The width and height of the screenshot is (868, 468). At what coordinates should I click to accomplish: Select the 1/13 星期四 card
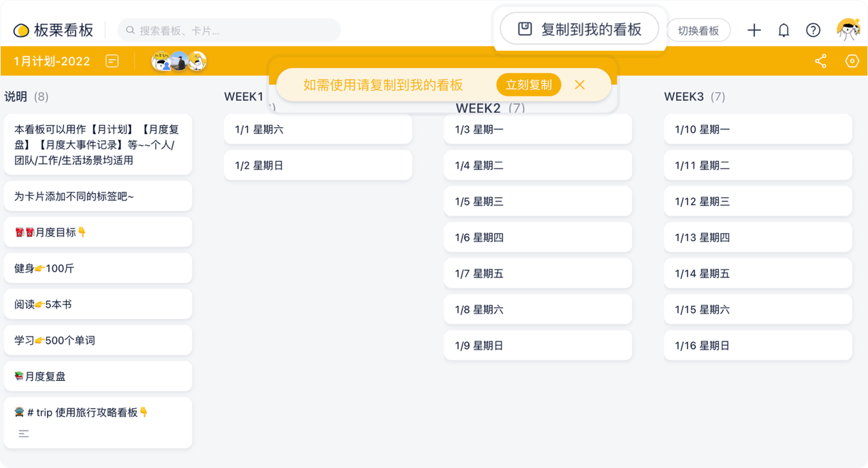point(757,237)
